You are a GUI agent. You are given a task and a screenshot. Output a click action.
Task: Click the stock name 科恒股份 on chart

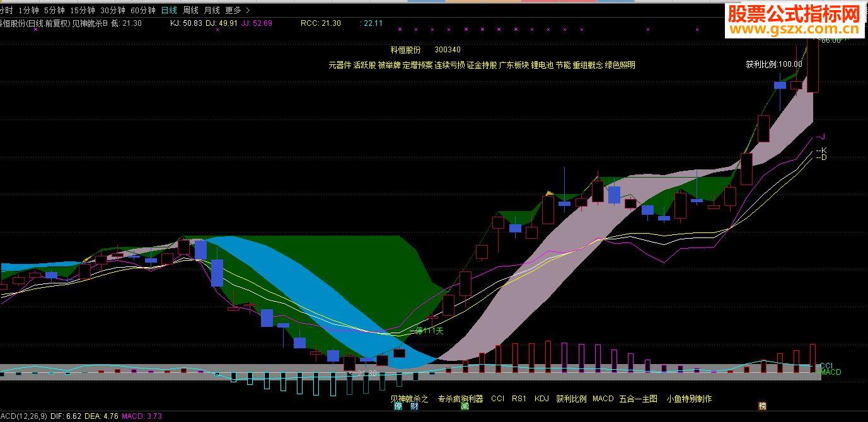point(405,50)
